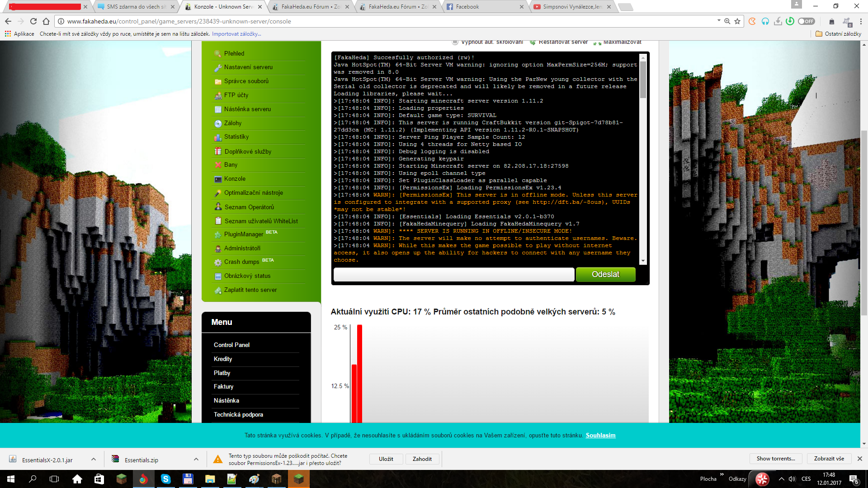Go to browser home page
Viewport: 868px width, 488px height.
click(x=46, y=21)
